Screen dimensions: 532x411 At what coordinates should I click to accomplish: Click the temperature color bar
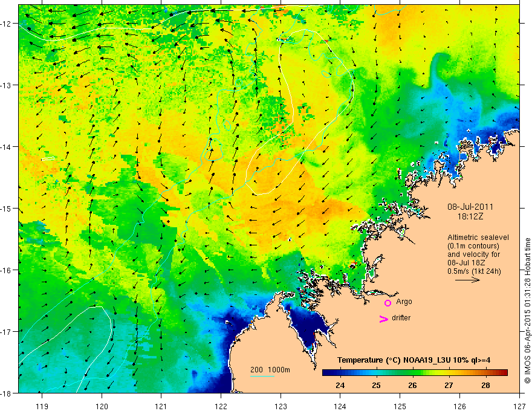[x=415, y=372]
